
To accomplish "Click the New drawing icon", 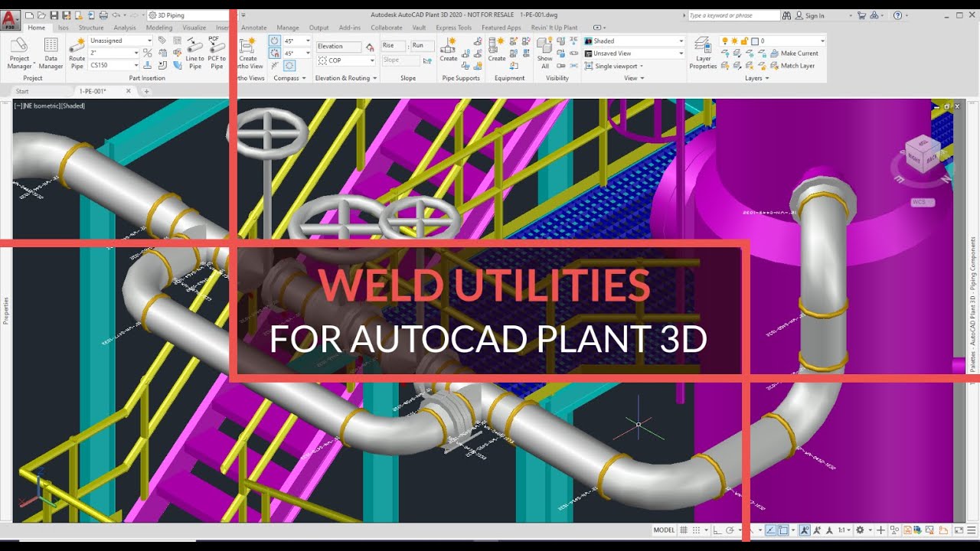I will tap(29, 15).
